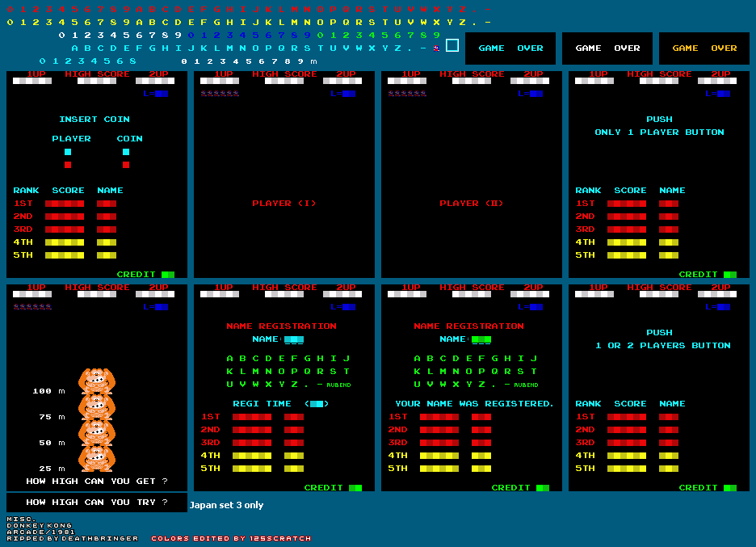Click DONKEY KONG title text at bottom left
Image resolution: width=756 pixels, height=547 pixels.
[x=39, y=526]
